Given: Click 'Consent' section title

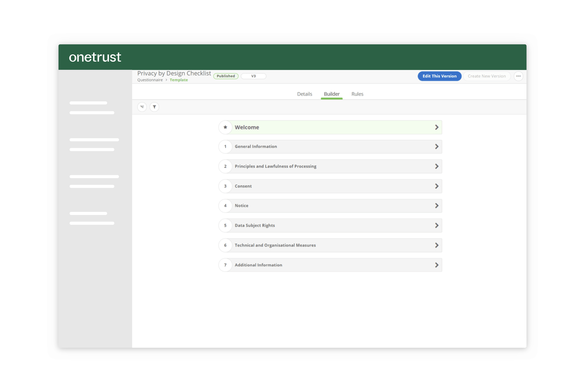Looking at the screenshot, I should (x=243, y=186).
